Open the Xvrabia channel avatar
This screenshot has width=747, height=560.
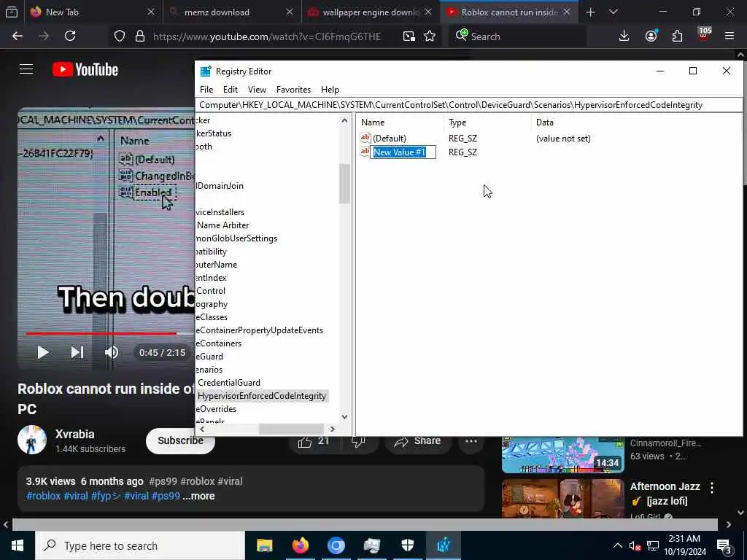pyautogui.click(x=32, y=440)
